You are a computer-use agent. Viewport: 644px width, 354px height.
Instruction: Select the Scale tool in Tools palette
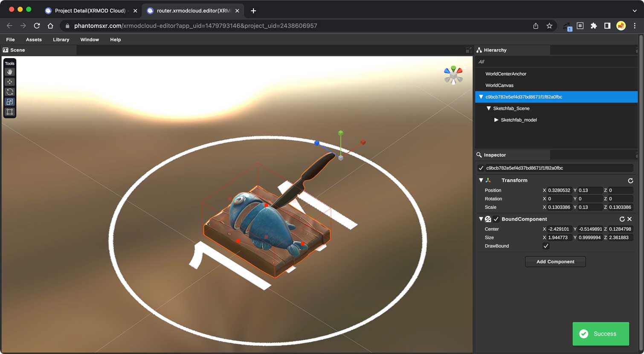[10, 102]
